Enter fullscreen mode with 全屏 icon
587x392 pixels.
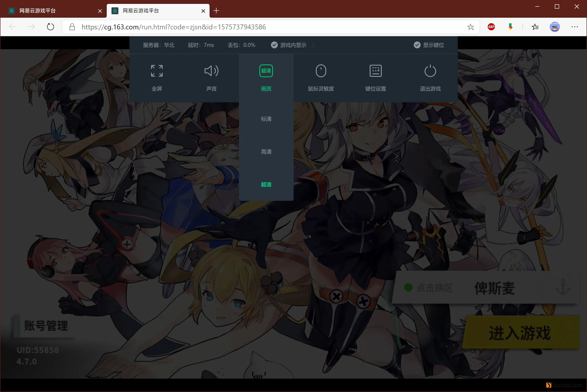[x=157, y=71]
